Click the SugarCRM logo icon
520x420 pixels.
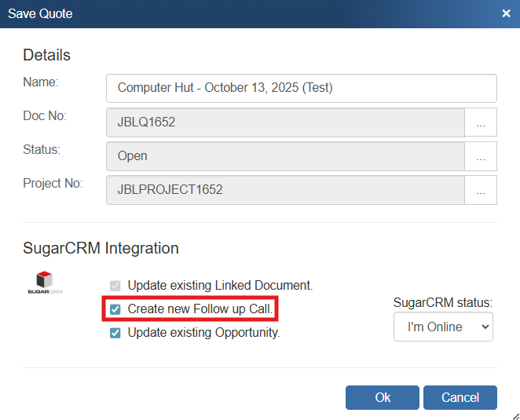coord(45,283)
